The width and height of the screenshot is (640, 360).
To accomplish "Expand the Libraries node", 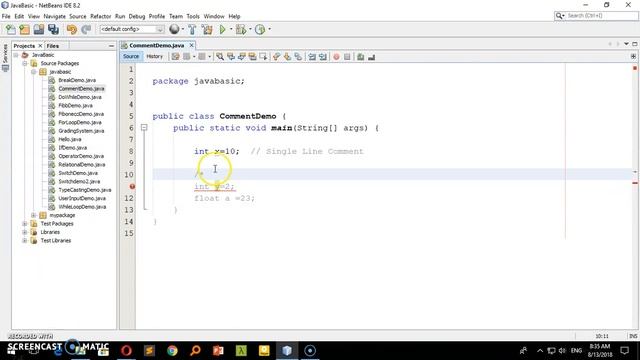I will pos(25,232).
